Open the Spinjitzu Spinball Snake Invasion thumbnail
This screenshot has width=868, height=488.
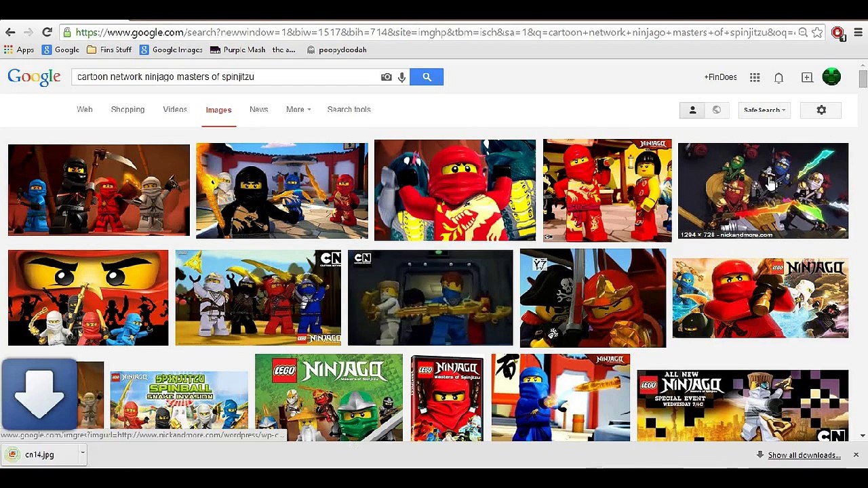(179, 401)
